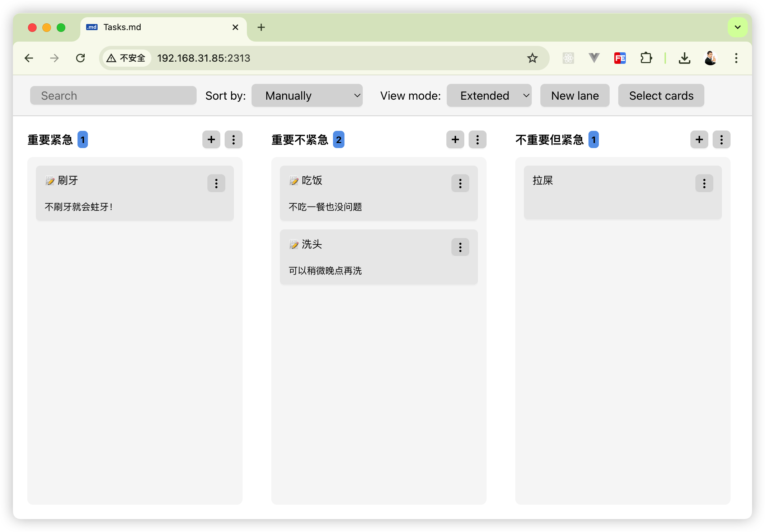Expand the Sort by Manually dropdown

click(307, 96)
